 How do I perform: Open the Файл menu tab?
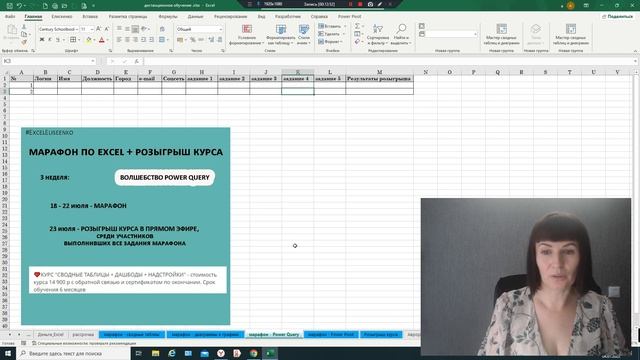[x=10, y=16]
